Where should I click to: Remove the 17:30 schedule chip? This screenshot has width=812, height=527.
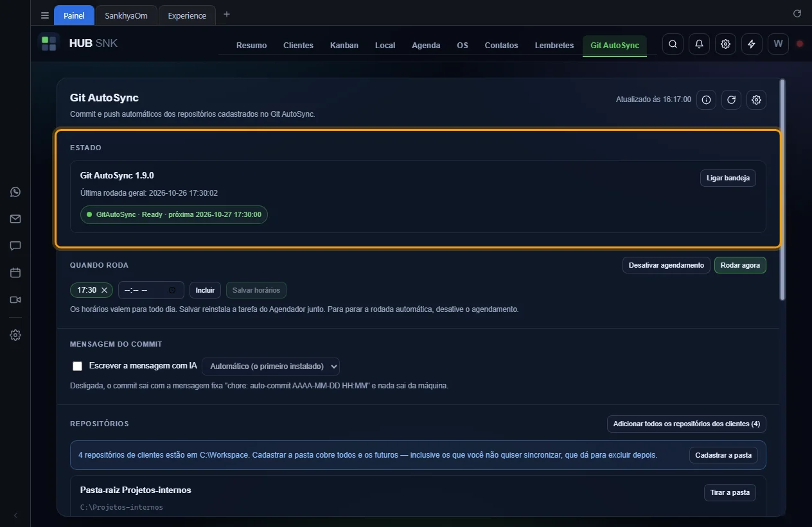(104, 290)
